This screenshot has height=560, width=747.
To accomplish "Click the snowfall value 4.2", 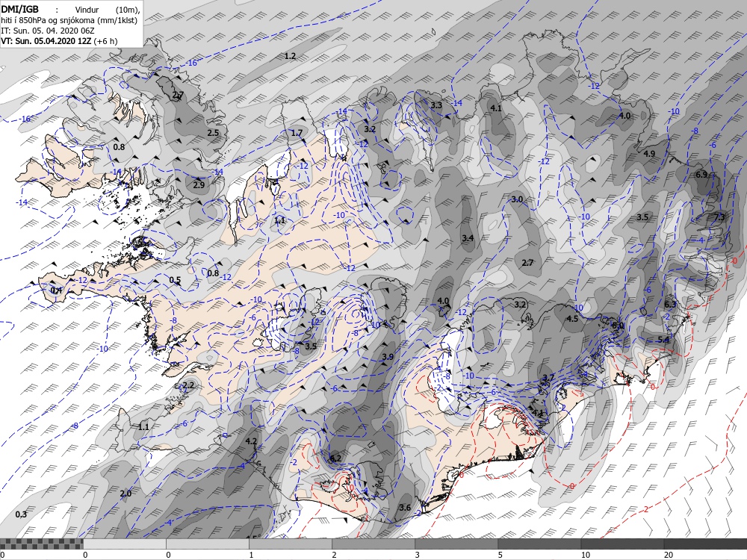I will [251, 441].
